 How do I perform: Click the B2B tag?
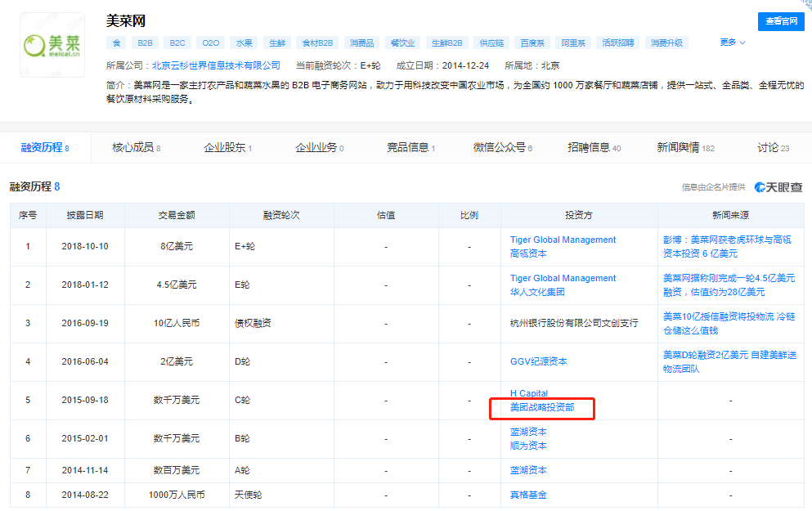click(145, 43)
